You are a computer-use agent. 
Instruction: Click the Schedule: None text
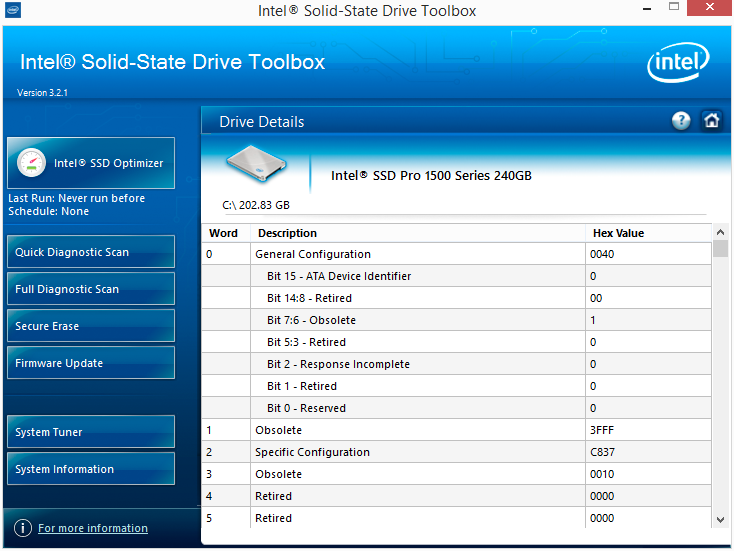point(48,211)
